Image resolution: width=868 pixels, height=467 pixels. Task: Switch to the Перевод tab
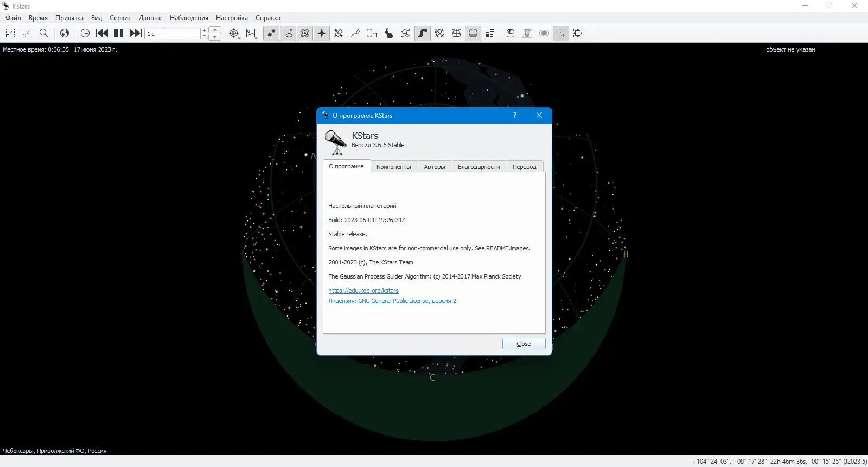pos(525,167)
